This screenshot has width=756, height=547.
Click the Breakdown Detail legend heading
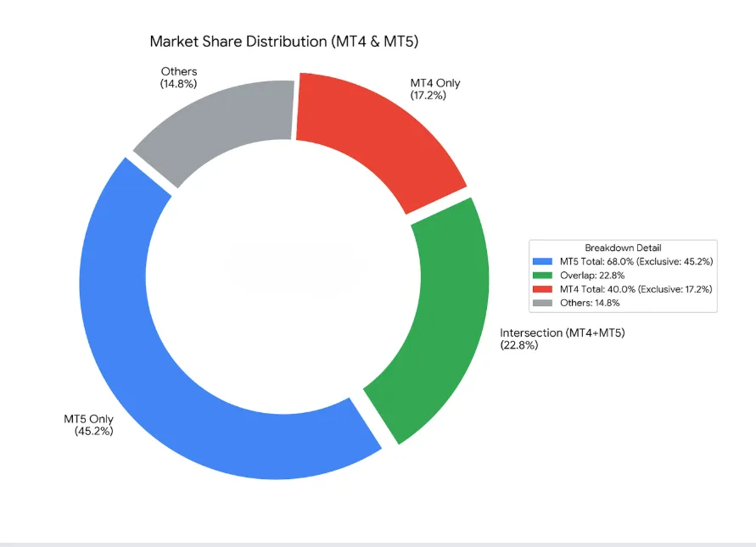click(x=623, y=248)
